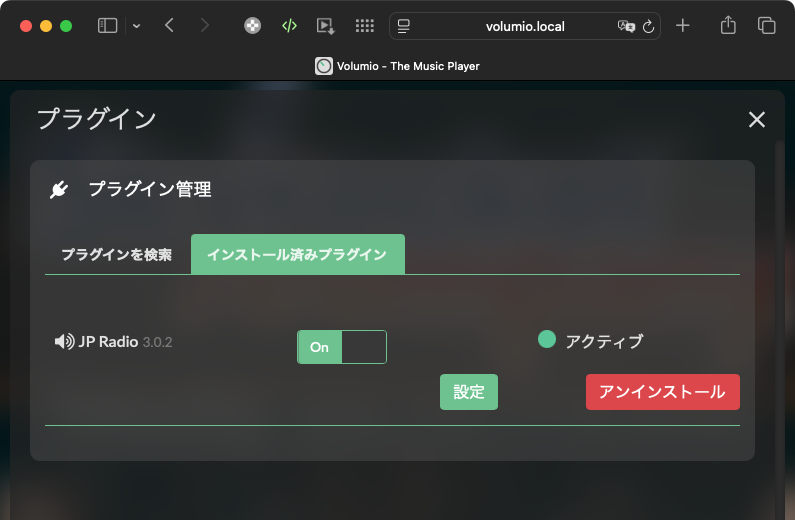Image resolution: width=795 pixels, height=520 pixels.
Task: Click the video download extension icon
Action: tap(326, 25)
